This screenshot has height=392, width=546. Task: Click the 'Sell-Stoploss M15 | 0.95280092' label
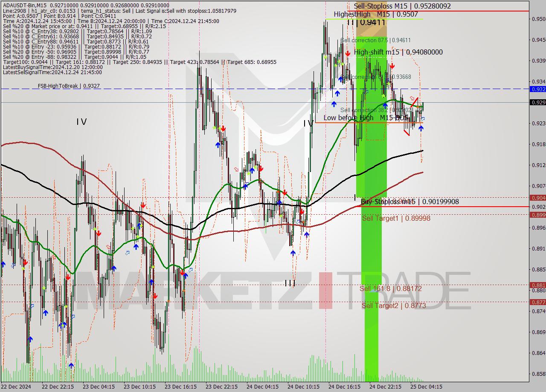(x=402, y=6)
